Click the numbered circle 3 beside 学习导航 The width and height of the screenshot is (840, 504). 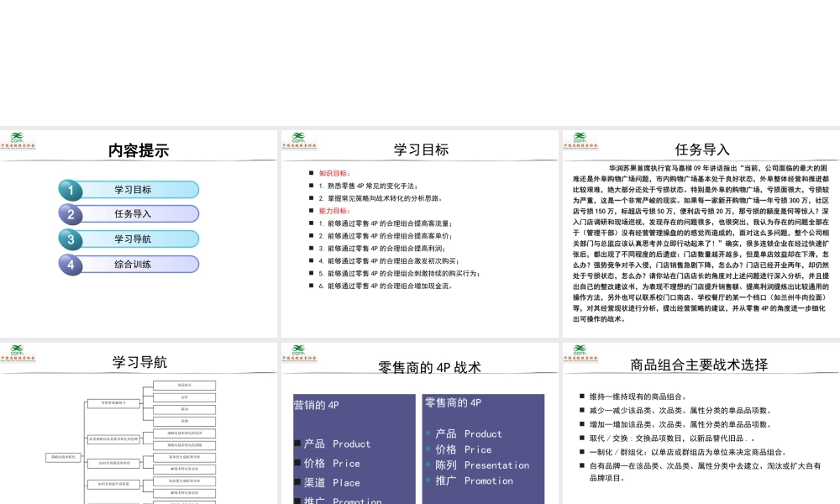point(70,239)
